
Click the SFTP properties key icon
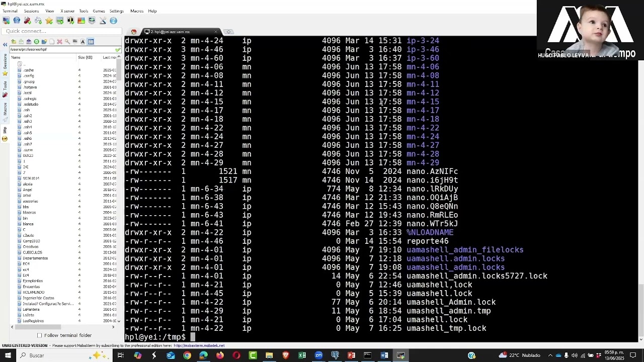point(67,42)
